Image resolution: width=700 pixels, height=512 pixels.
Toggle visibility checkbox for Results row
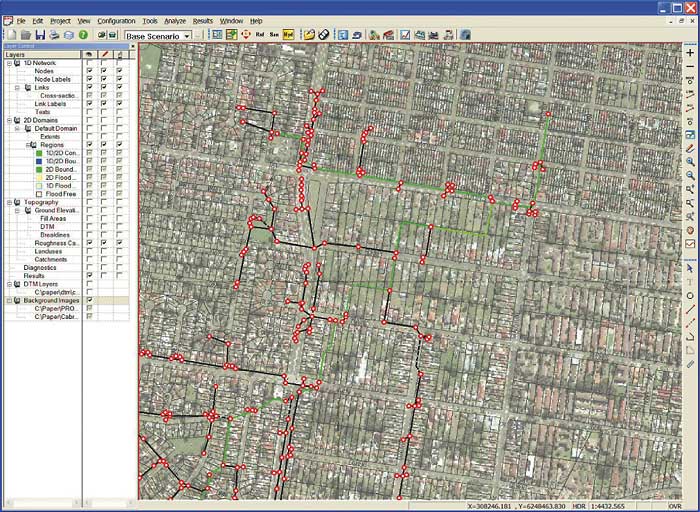(x=90, y=275)
